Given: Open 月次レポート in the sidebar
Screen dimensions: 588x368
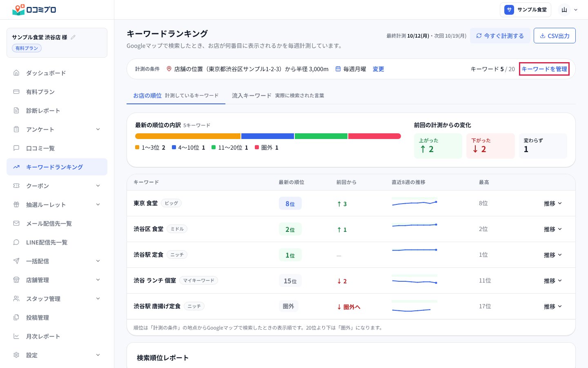Looking at the screenshot, I should coord(57,336).
